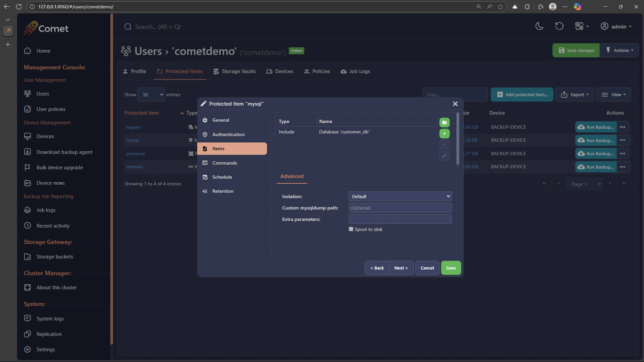Enable Spool to disk checkbox
The image size is (644, 362).
351,229
